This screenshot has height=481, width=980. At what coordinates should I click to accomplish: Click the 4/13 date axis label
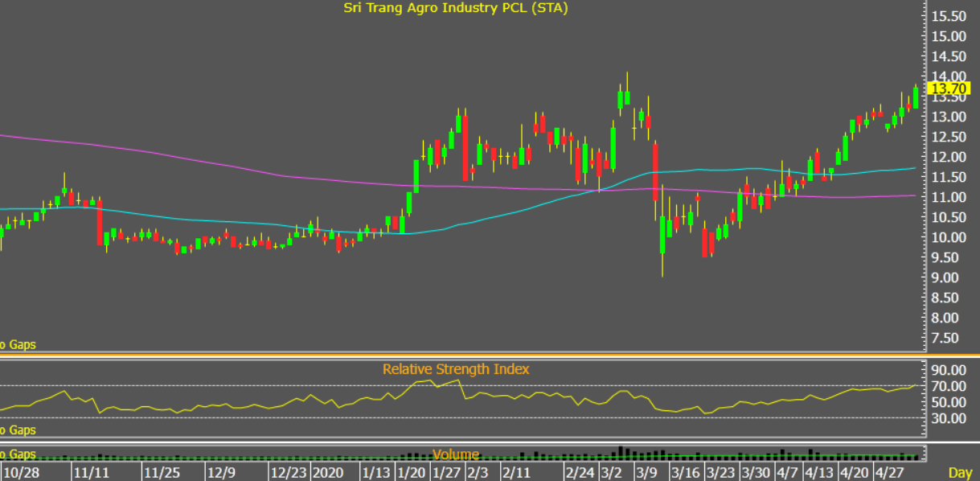point(819,472)
